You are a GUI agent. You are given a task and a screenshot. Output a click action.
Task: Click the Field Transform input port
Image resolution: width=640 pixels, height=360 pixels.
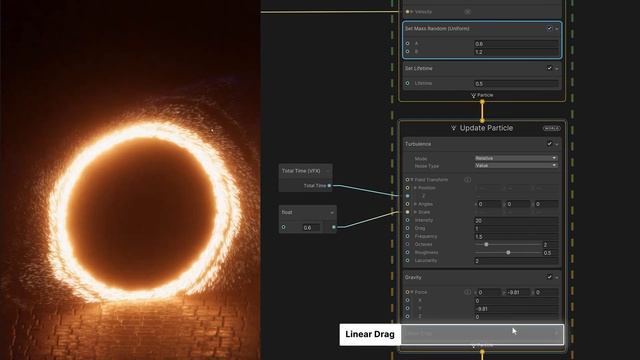[407, 180]
